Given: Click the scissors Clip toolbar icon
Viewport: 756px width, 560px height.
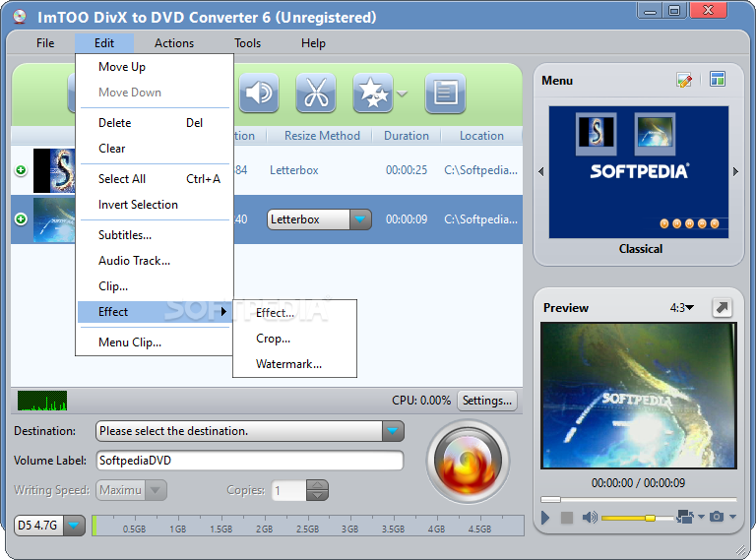Looking at the screenshot, I should click(316, 93).
